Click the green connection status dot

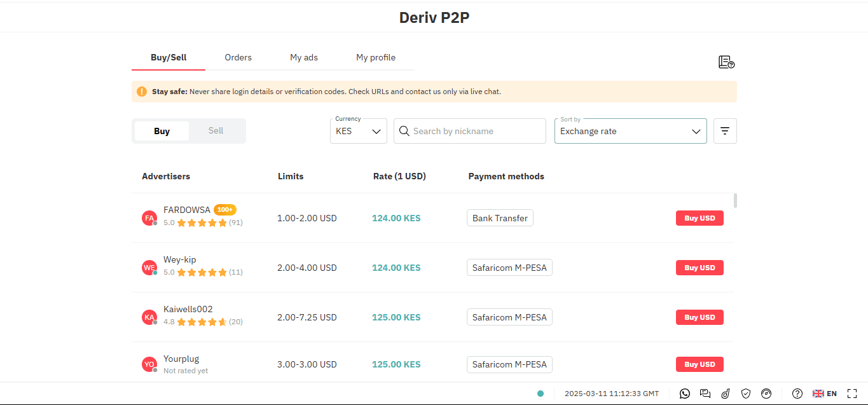coord(540,394)
